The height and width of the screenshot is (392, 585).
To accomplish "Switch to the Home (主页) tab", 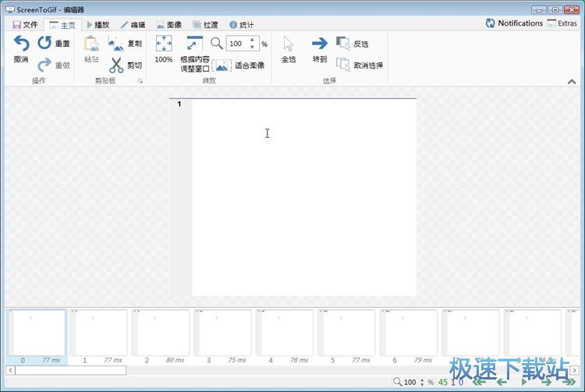I will (x=62, y=25).
